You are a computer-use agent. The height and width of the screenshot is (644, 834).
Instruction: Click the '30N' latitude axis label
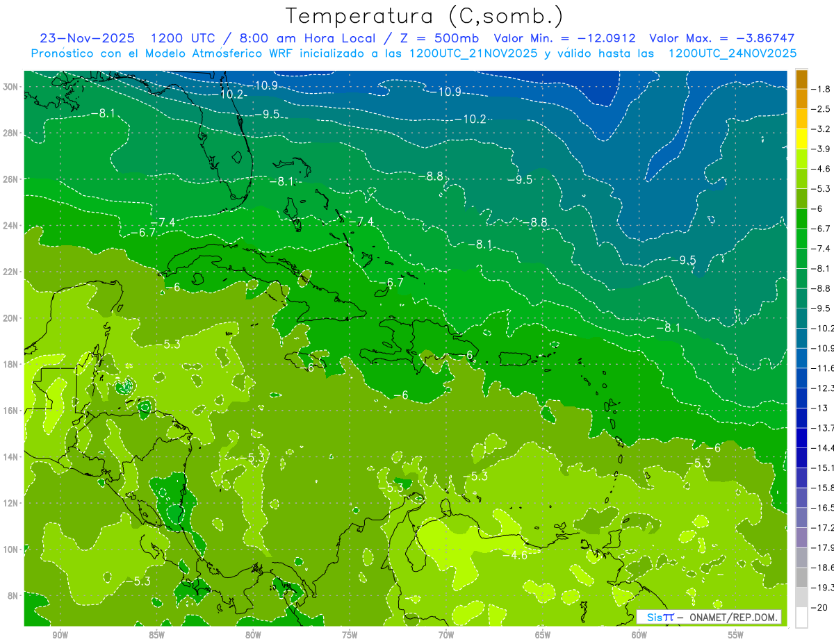10,86
